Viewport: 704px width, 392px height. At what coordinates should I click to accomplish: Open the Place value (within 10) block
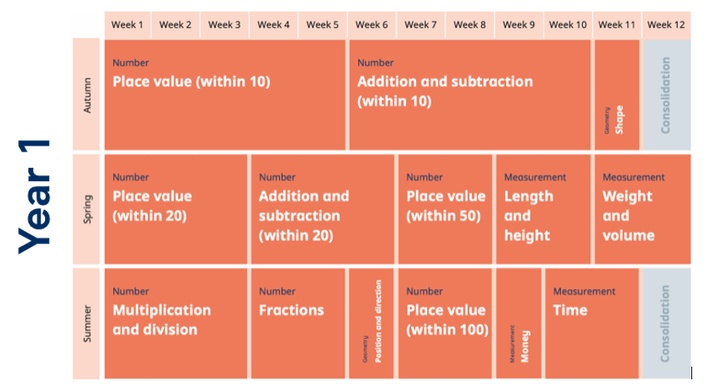(x=225, y=94)
